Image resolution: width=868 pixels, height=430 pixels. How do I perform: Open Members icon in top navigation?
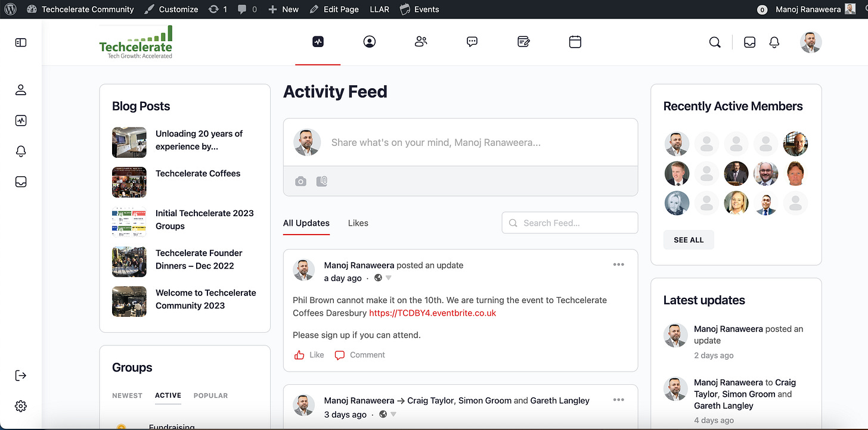coord(421,42)
